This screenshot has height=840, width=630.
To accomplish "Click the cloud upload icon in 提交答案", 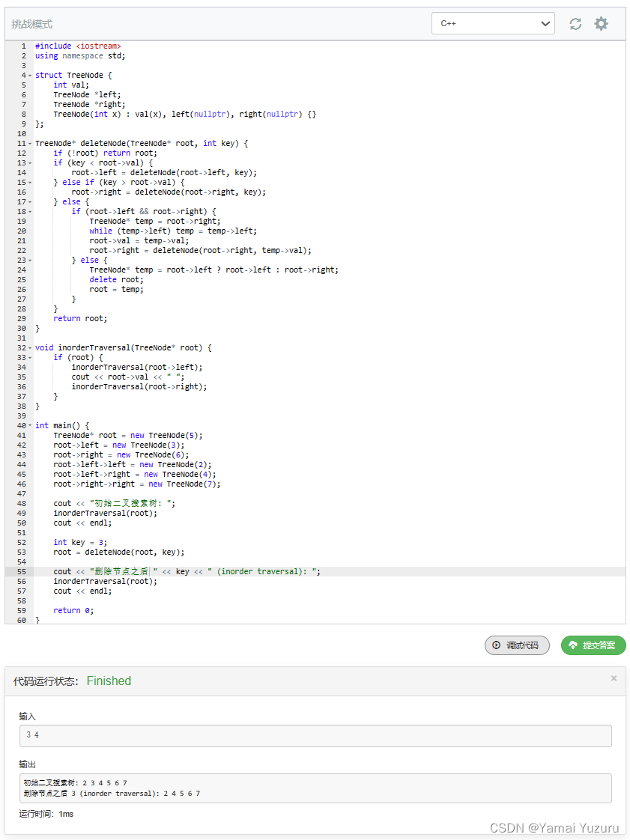I will (x=573, y=645).
